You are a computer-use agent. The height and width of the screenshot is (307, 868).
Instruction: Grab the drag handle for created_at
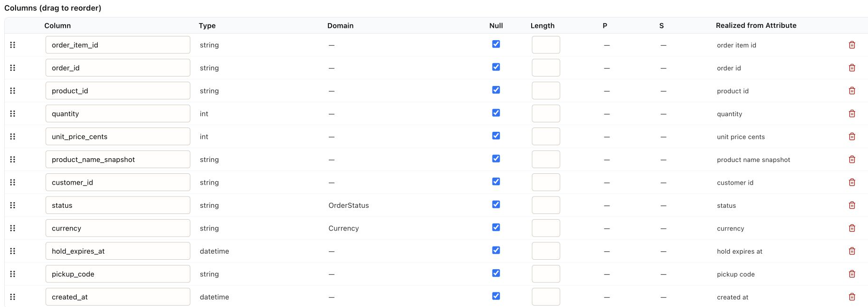click(13, 297)
